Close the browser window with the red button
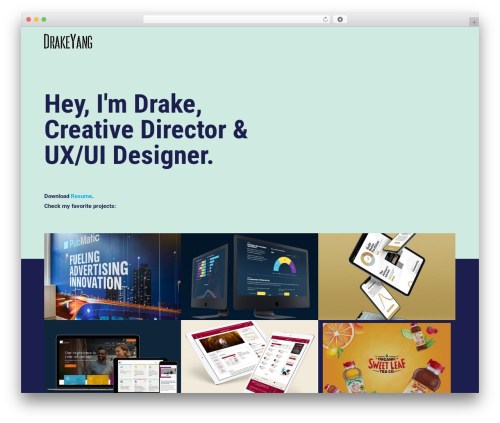Image resolution: width=500 pixels, height=423 pixels. (29, 19)
